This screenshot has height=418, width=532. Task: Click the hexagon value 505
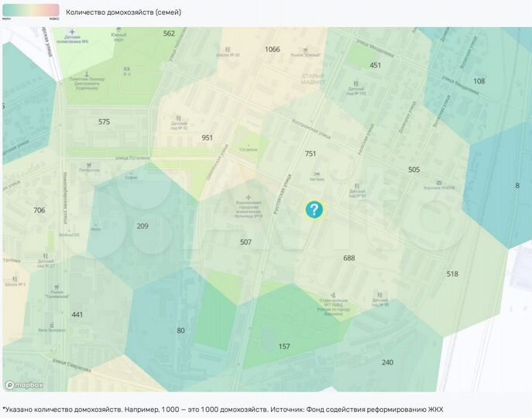pos(414,170)
